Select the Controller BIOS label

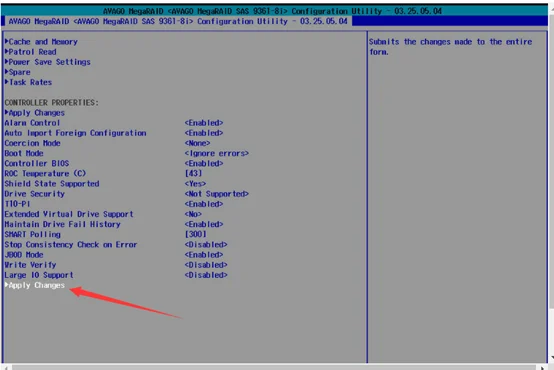coord(37,164)
